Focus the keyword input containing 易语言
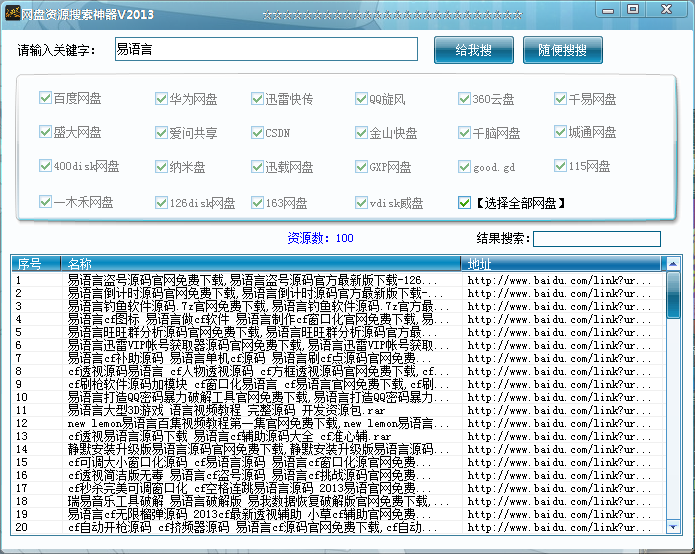Image resolution: width=695 pixels, height=554 pixels. click(x=266, y=49)
